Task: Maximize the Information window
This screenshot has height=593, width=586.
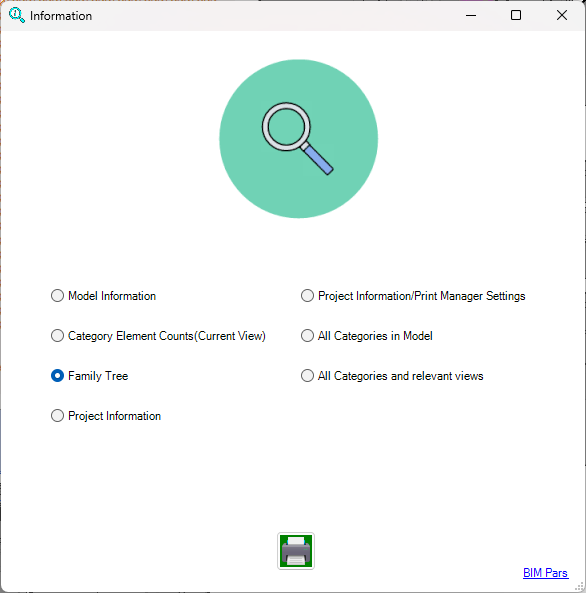Action: 516,16
